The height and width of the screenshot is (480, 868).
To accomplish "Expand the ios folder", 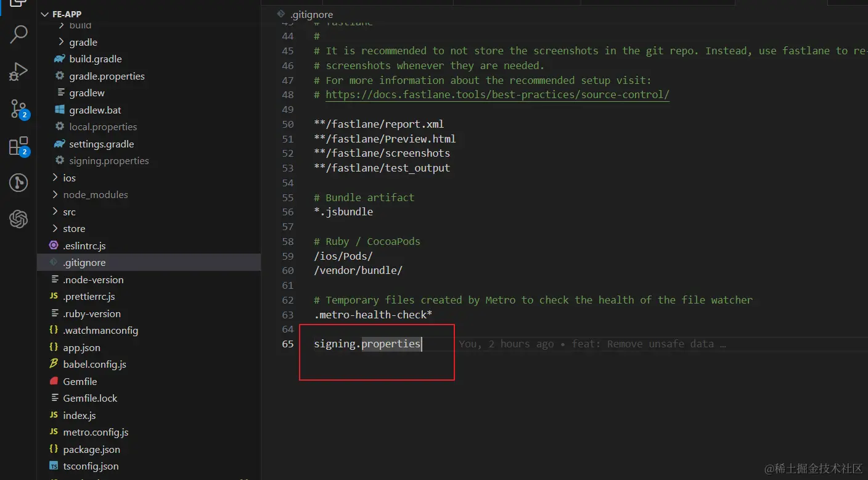I will point(55,178).
